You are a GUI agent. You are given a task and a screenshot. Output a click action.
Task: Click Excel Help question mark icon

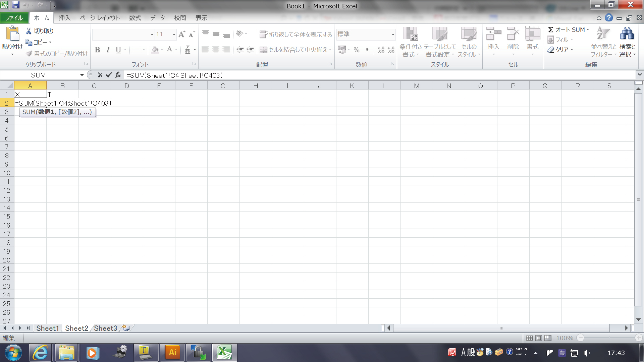click(609, 18)
